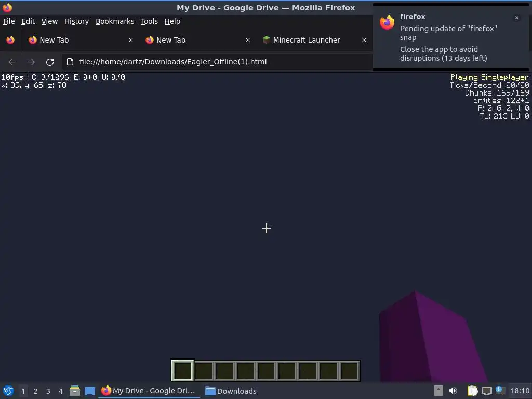Viewport: 532px width, 399px height.
Task: Select the fifth hotbar slot
Action: tap(266, 370)
